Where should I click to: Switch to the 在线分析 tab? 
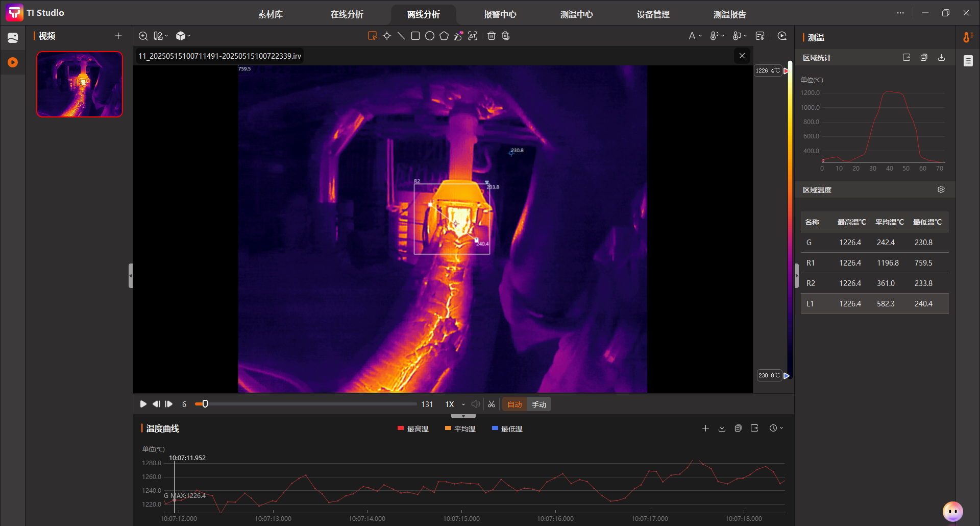[347, 14]
